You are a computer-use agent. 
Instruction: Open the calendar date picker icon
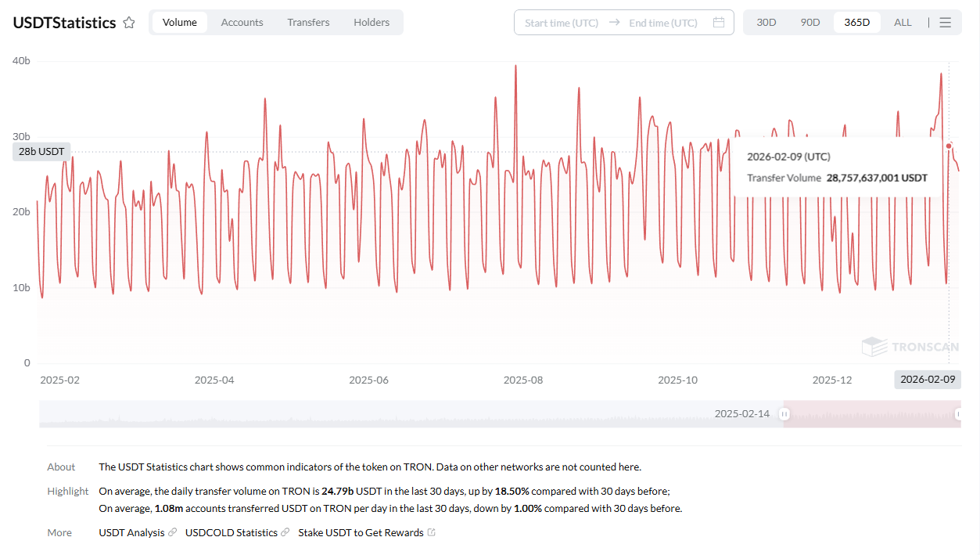pos(718,23)
